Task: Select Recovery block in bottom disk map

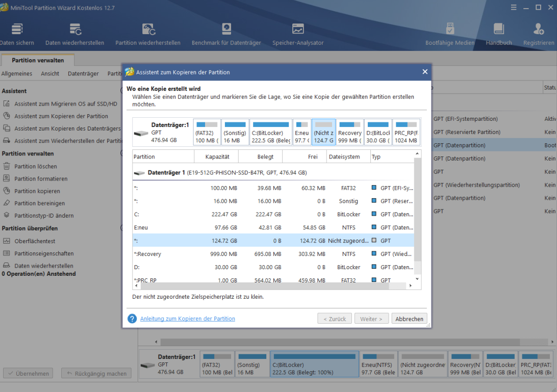Action: pyautogui.click(x=465, y=364)
